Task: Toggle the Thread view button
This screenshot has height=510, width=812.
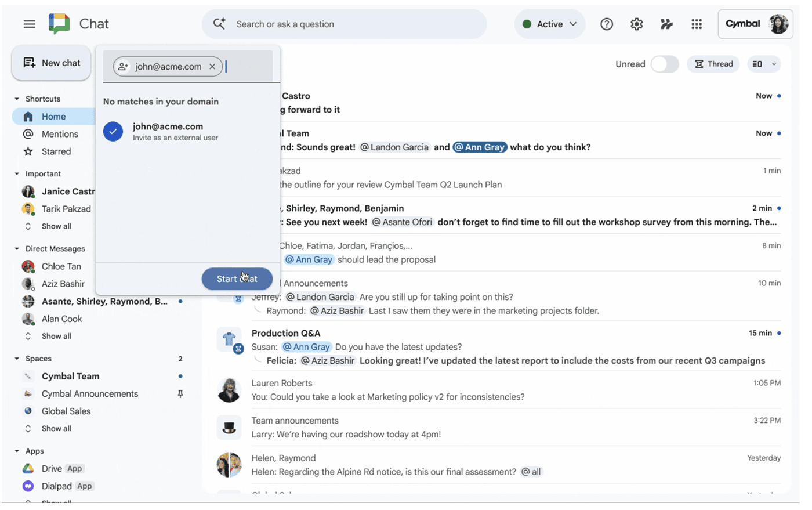Action: click(x=713, y=64)
